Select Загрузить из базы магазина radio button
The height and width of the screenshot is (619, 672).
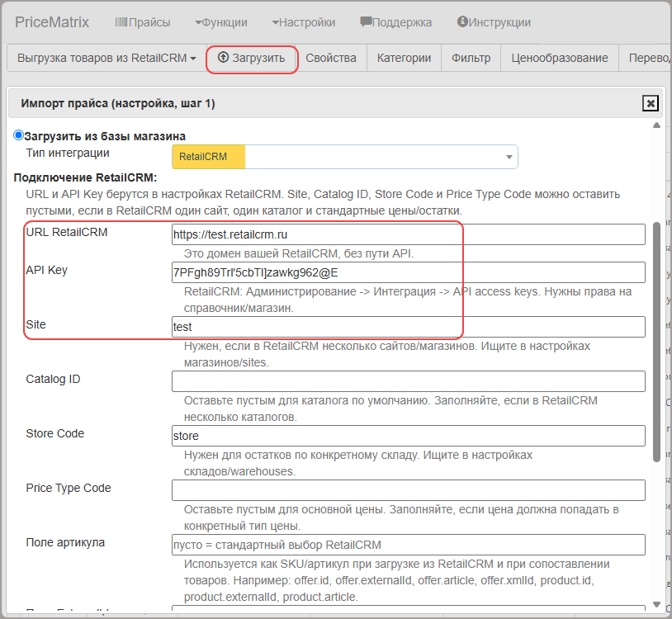click(x=18, y=135)
